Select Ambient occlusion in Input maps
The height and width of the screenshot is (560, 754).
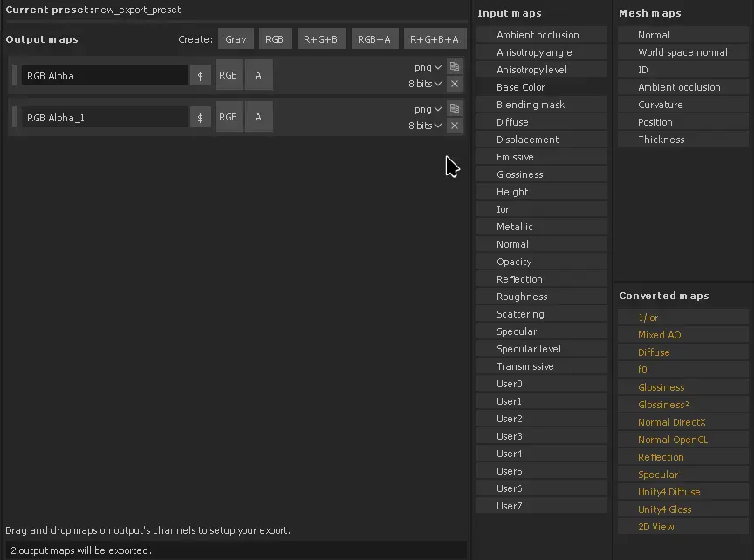coord(542,35)
